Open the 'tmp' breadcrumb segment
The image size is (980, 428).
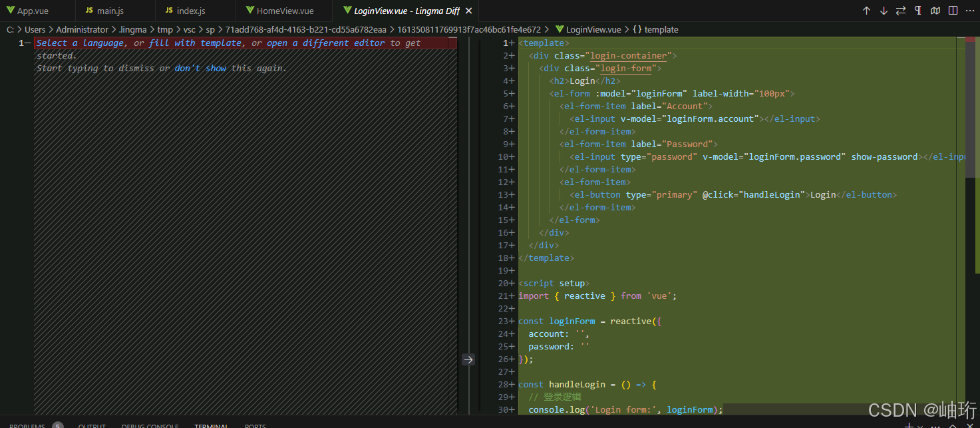[165, 29]
